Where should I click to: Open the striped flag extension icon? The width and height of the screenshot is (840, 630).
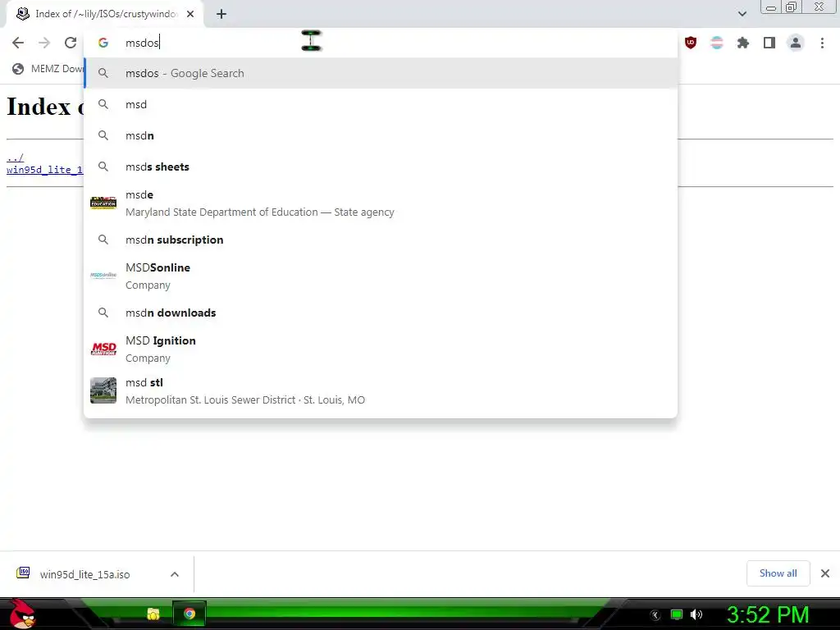pos(717,43)
